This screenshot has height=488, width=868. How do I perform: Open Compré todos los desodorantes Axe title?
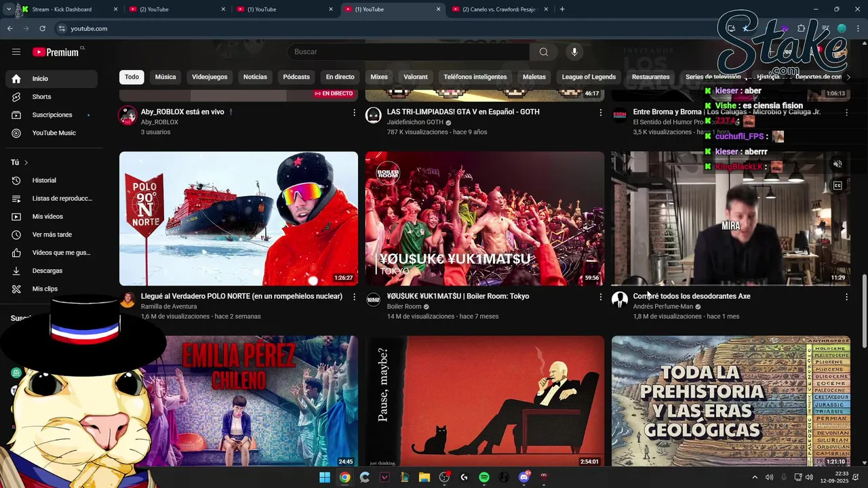tap(692, 296)
